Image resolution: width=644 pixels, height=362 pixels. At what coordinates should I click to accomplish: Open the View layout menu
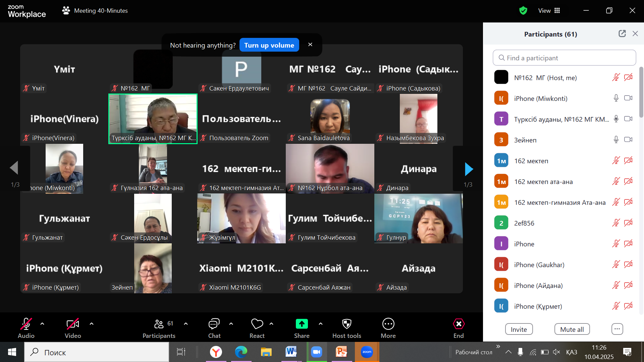(549, 11)
